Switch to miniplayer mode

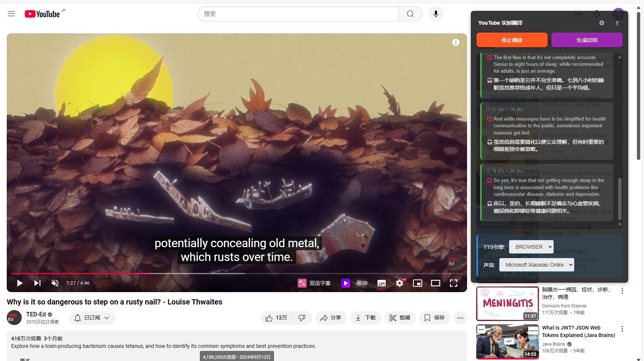pyautogui.click(x=418, y=283)
